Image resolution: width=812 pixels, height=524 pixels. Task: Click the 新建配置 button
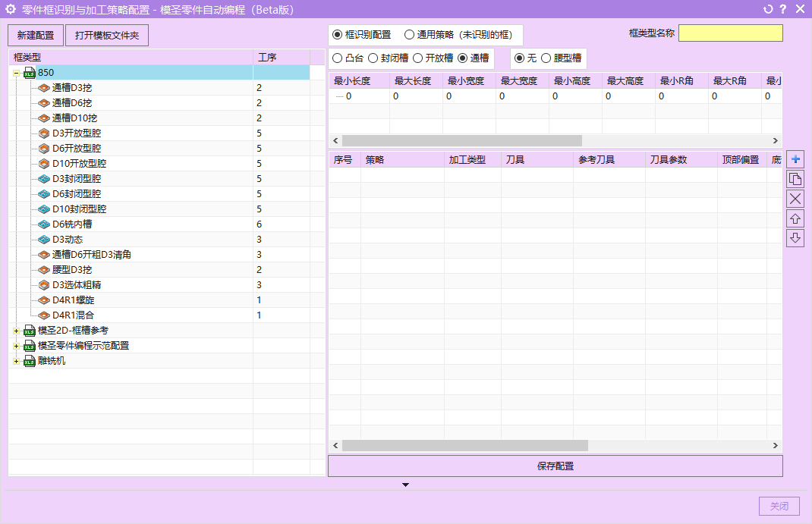click(36, 35)
